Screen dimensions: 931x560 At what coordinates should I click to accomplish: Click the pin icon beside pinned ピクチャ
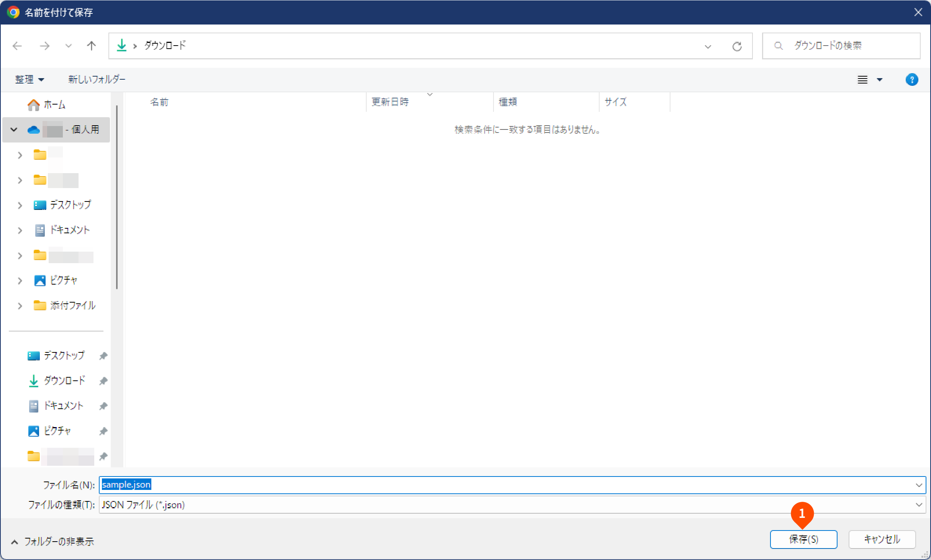point(103,431)
